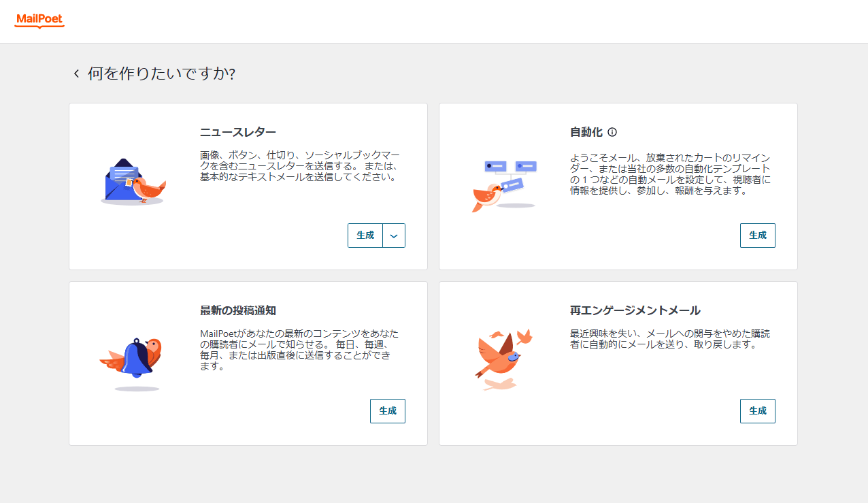Open the dropdown arrow beside ニュースレター 生成
This screenshot has width=868, height=503.
394,236
